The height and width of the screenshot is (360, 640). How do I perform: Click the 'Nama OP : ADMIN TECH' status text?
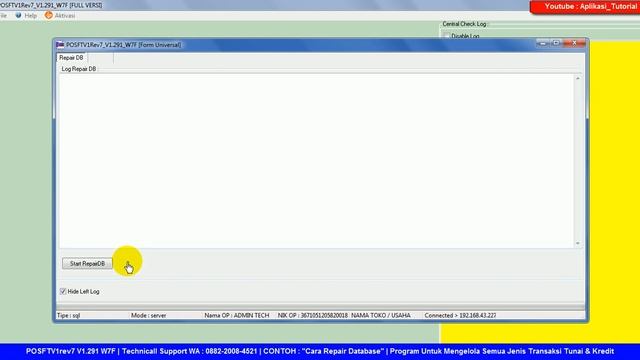(x=237, y=316)
